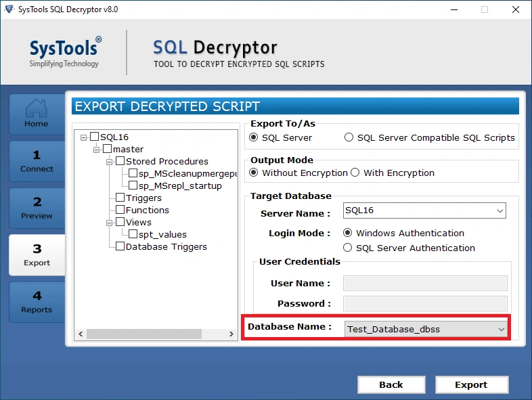Viewport: 532px width, 400px height.
Task: Tick sp_MScleanupmergepublisher checkbox
Action: coord(133,173)
